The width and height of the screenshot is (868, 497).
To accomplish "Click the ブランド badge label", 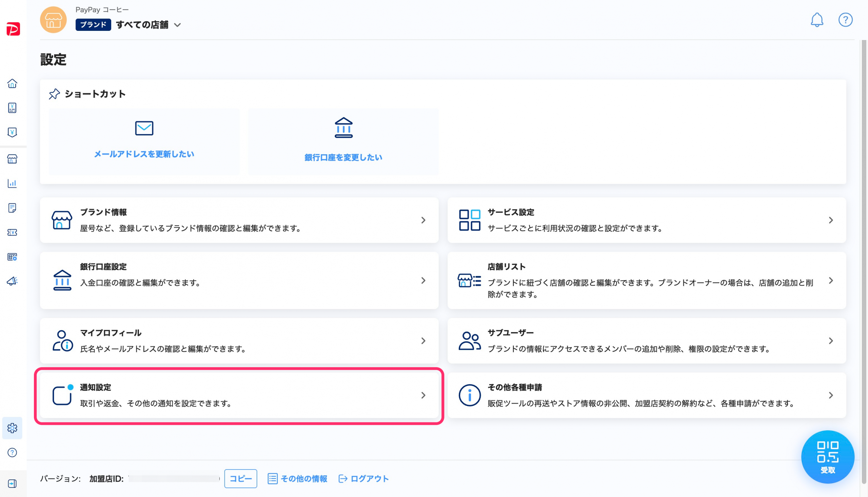I will (x=93, y=24).
